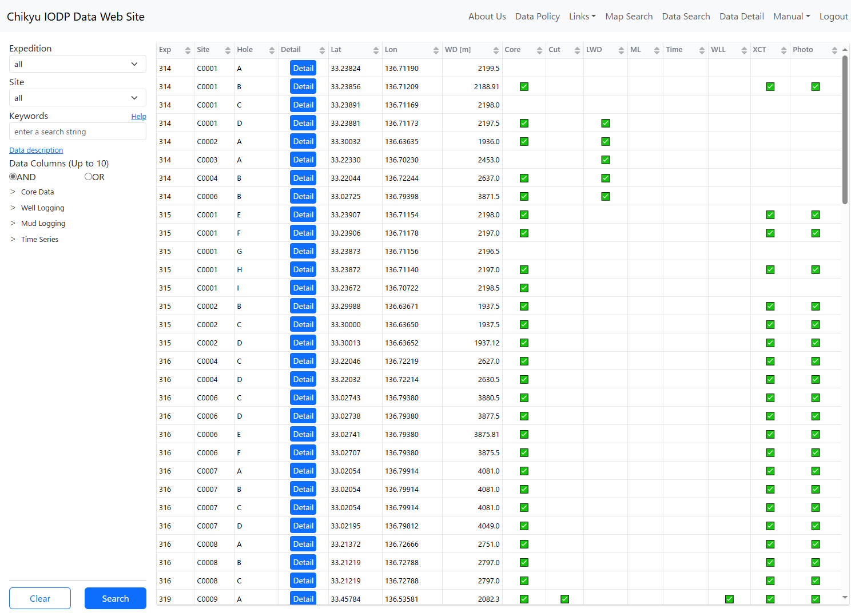The width and height of the screenshot is (851, 616).
Task: Click the Chikyu IODP Data Web Site title
Action: 75,17
